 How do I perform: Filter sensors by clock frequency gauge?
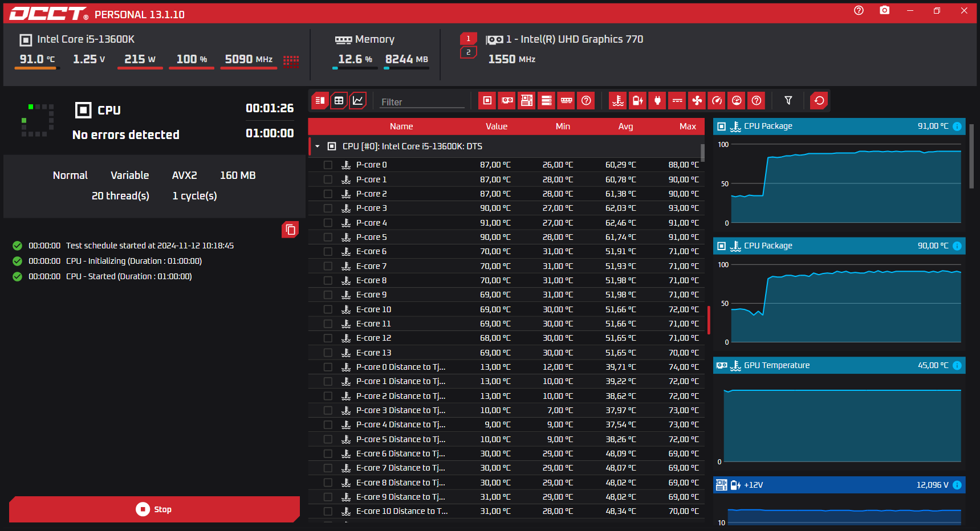[717, 101]
